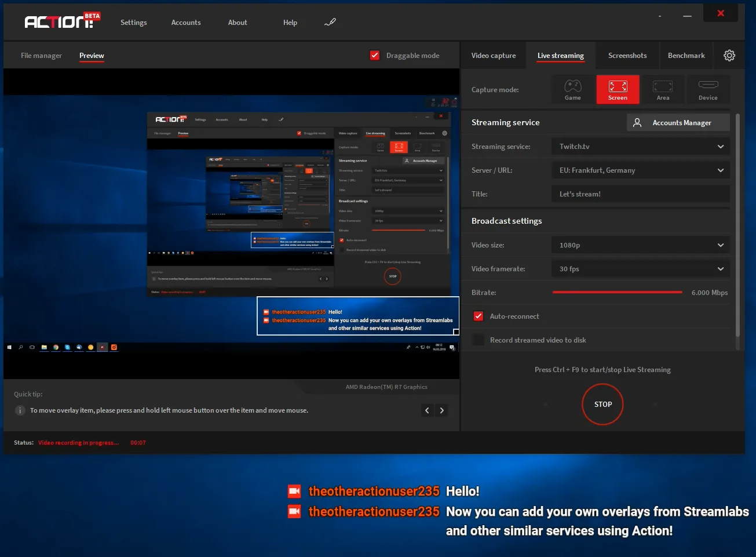Open the Accounts Manager
The width and height of the screenshot is (756, 557).
tap(678, 123)
